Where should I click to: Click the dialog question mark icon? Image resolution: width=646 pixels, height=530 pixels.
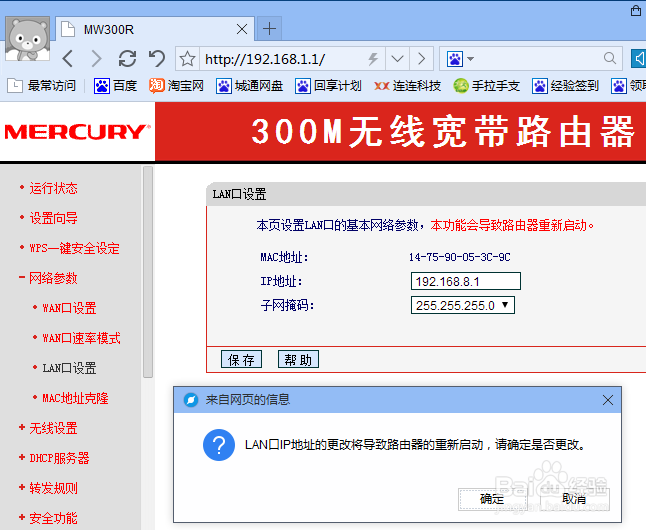[219, 445]
